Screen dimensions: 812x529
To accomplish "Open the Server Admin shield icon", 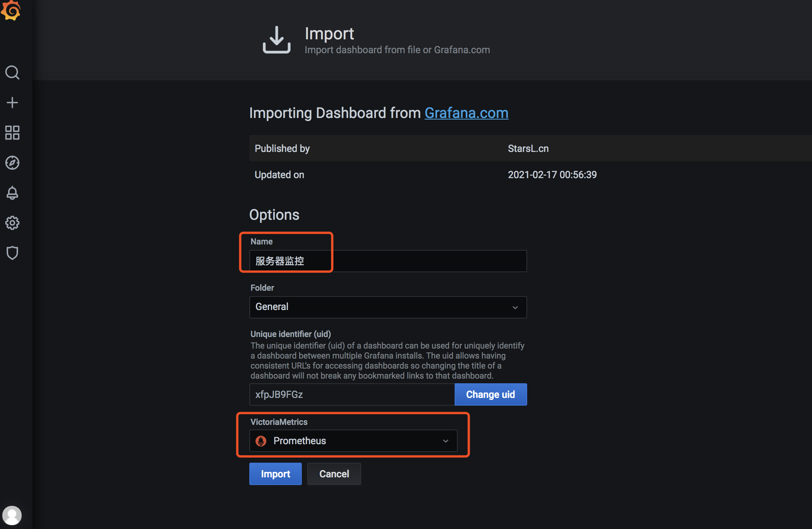I will [x=12, y=253].
